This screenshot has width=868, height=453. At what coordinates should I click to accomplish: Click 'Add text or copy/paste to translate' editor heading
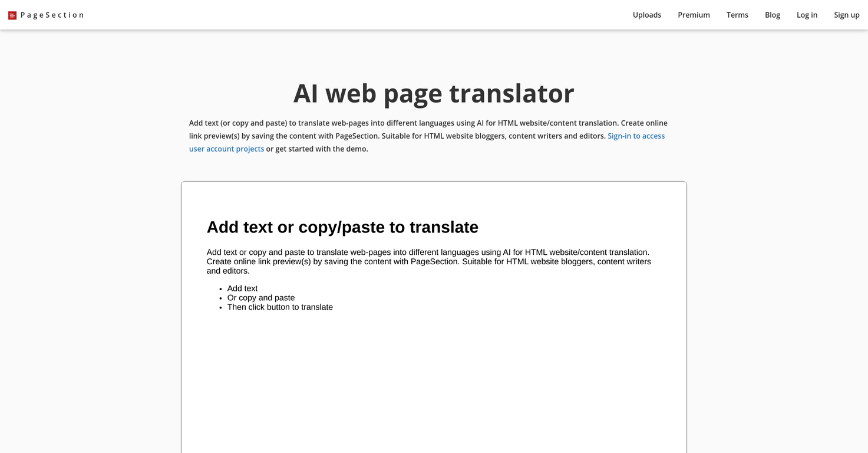tap(342, 227)
